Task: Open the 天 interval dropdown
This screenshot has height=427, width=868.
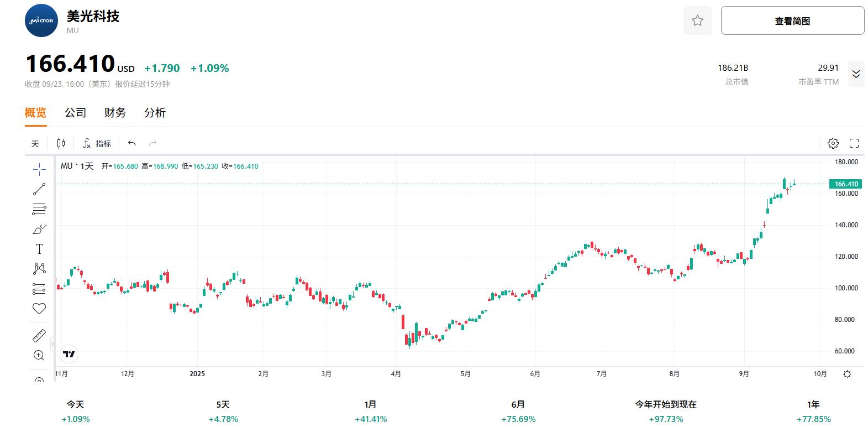Action: click(x=35, y=143)
